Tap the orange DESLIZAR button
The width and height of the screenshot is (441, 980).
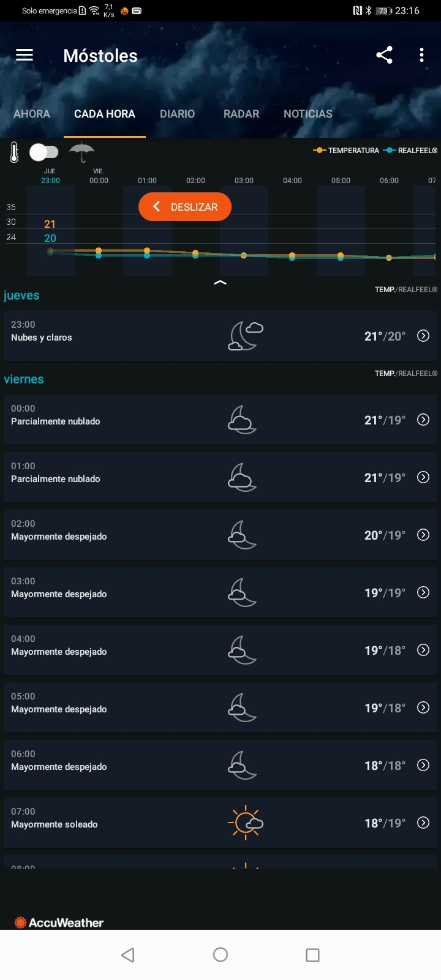(185, 207)
